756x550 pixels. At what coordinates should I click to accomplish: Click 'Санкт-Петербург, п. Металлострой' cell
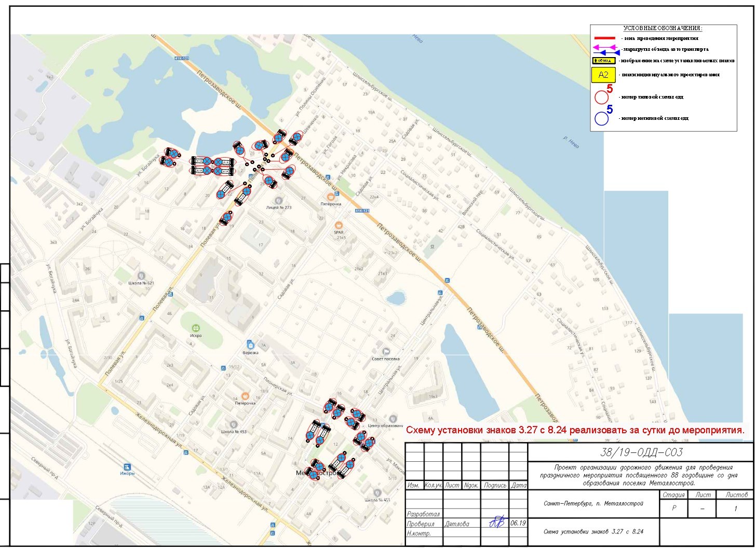pyautogui.click(x=593, y=503)
